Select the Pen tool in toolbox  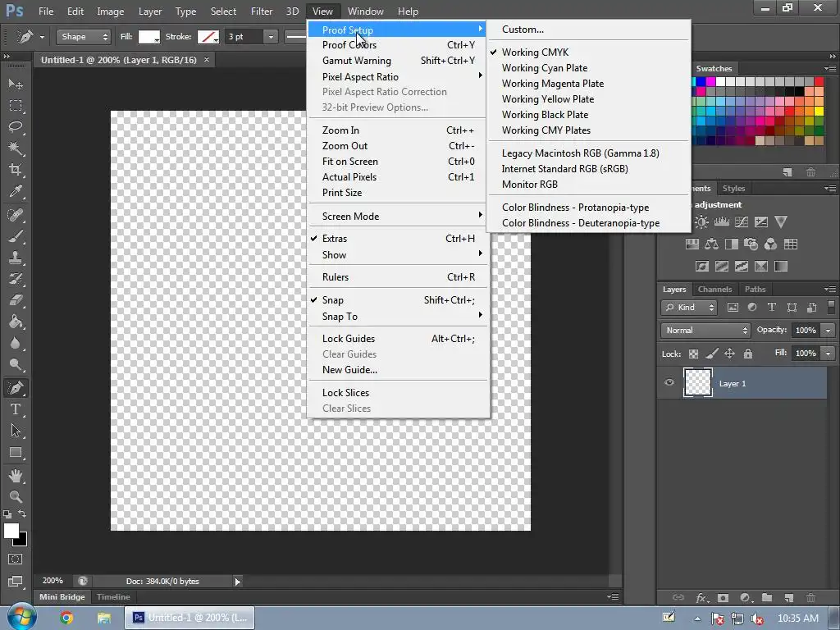[16, 388]
